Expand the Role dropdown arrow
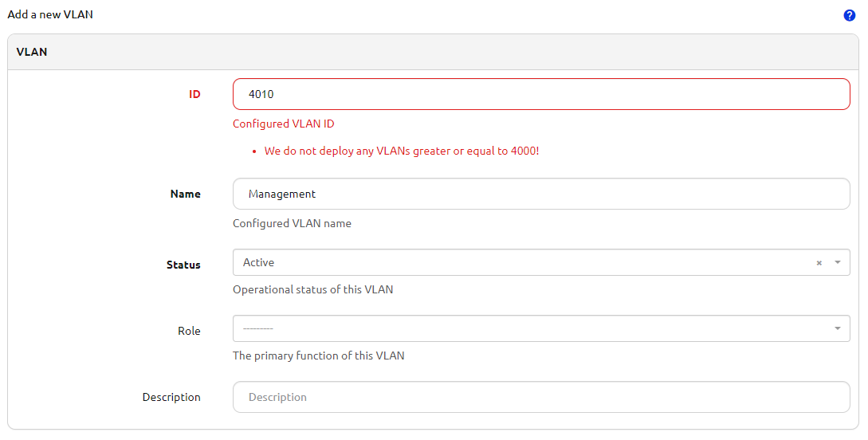868x440 pixels. point(837,328)
